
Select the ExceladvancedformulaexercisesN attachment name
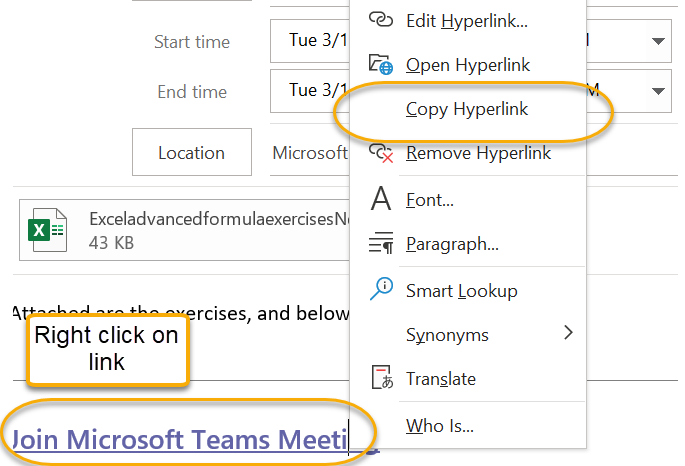point(219,219)
